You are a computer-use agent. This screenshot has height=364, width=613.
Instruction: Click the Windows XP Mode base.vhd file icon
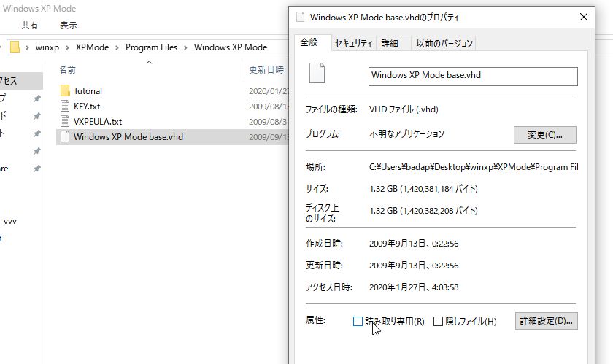pyautogui.click(x=65, y=136)
